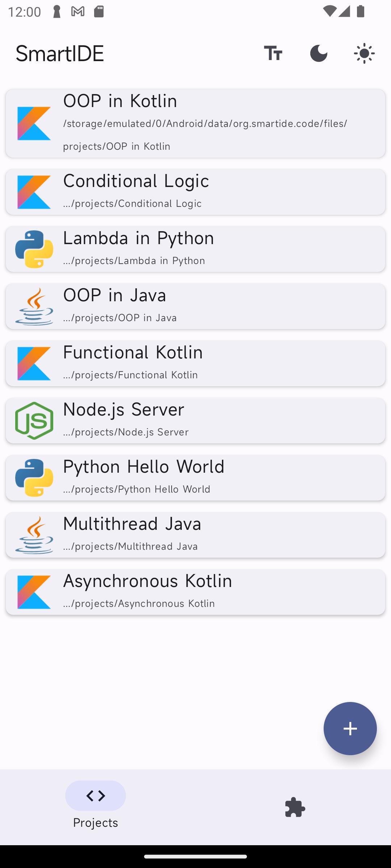Open the OOP in Java project title
This screenshot has width=391, height=868.
[115, 295]
